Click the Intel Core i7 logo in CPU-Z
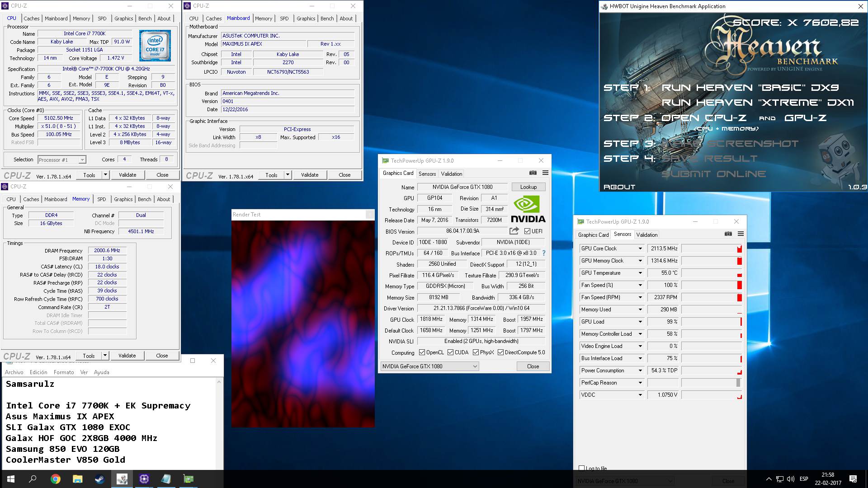The height and width of the screenshot is (488, 868). pos(155,46)
